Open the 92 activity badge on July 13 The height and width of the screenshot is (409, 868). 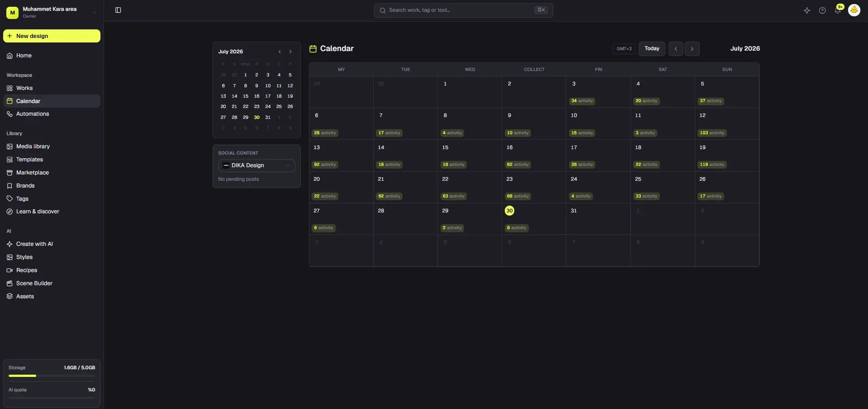(325, 165)
